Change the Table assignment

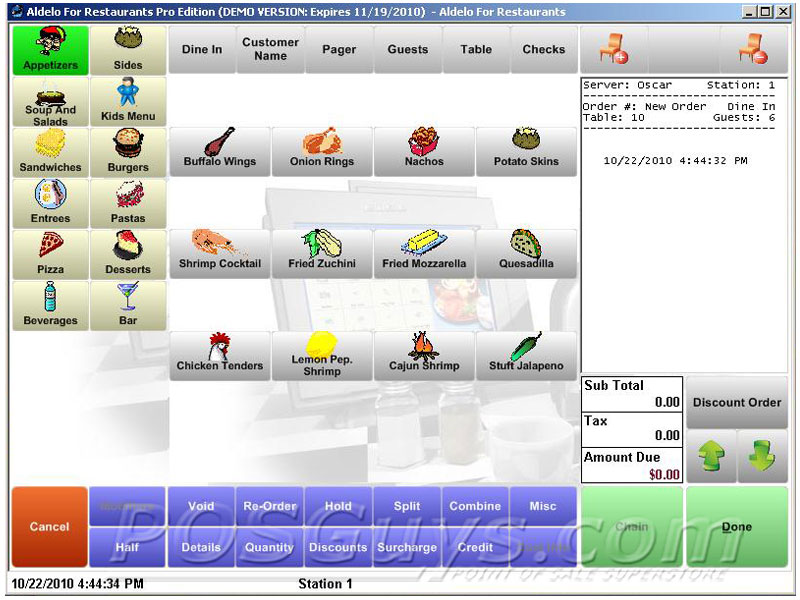(476, 49)
